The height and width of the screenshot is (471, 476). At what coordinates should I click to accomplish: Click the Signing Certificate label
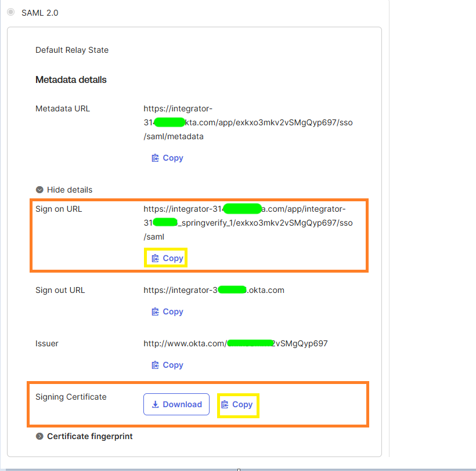coord(71,397)
